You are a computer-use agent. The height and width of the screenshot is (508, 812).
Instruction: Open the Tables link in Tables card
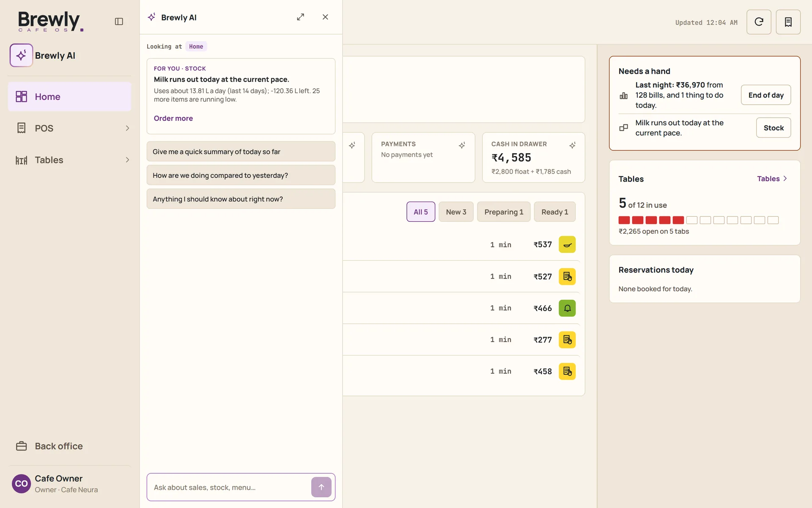coord(772,179)
